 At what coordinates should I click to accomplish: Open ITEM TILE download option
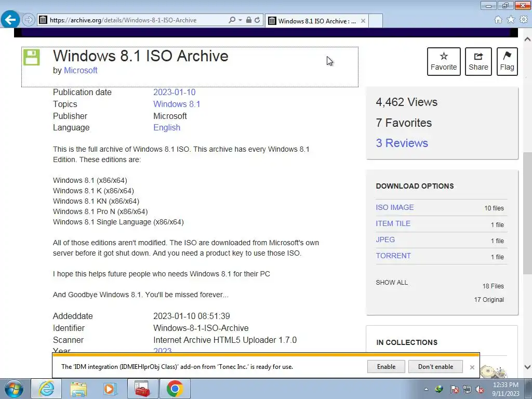click(393, 223)
